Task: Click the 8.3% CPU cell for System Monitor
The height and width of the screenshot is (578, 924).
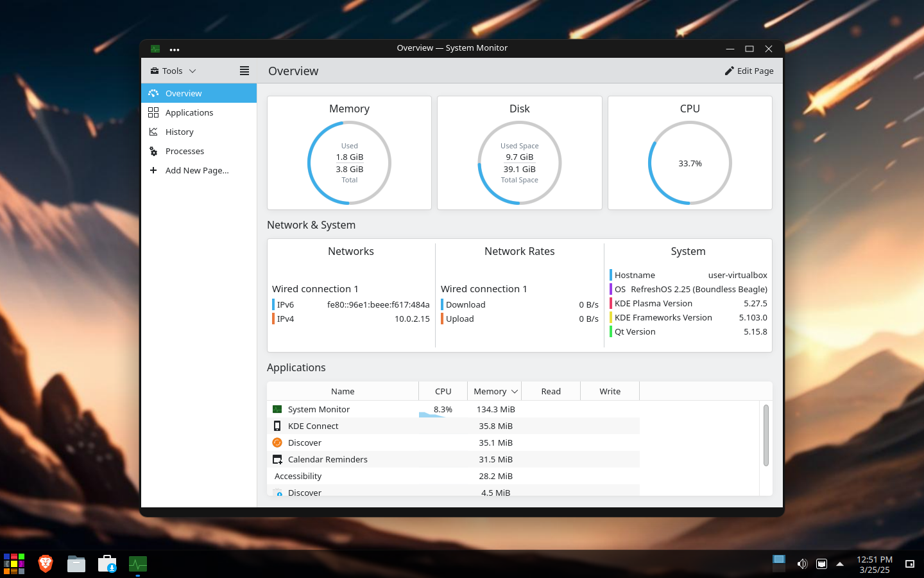Action: point(443,409)
